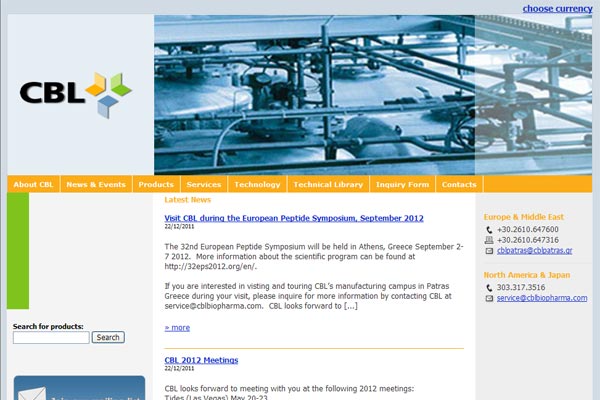Screen dimensions: 600x400
Task: Select the Services menu item
Action: click(204, 184)
